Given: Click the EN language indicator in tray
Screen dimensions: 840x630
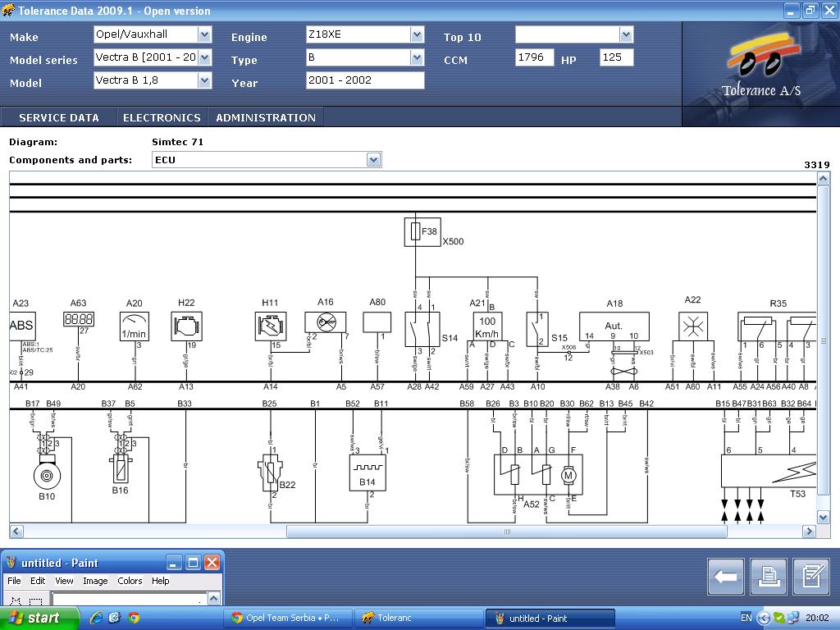Looking at the screenshot, I should tap(746, 618).
